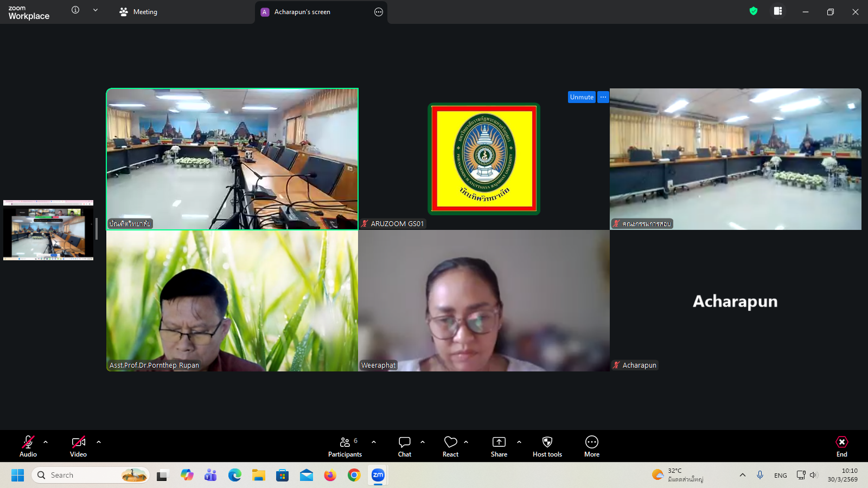This screenshot has height=488, width=868.
Task: Open meeting information icon
Action: (x=75, y=10)
